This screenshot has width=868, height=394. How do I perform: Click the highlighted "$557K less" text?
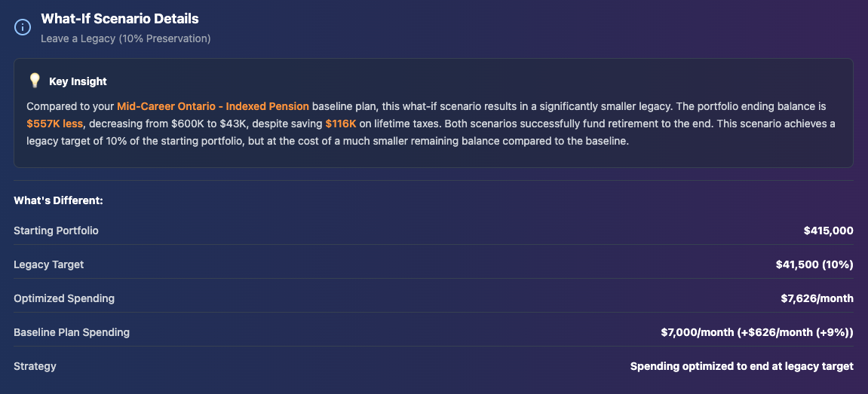(x=54, y=124)
